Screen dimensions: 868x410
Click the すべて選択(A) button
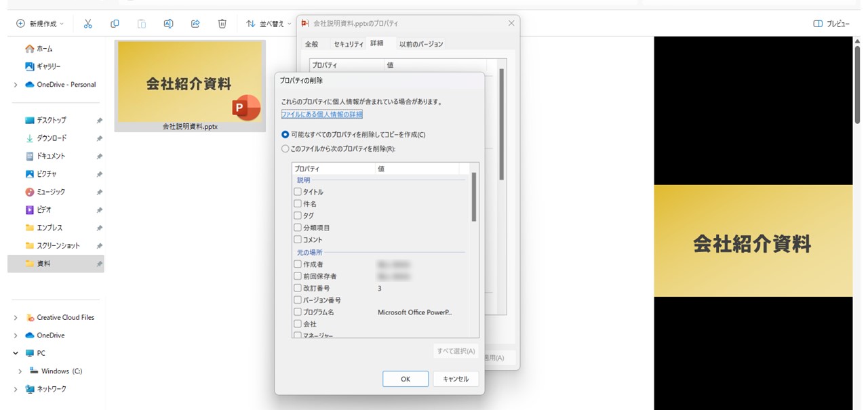click(456, 351)
